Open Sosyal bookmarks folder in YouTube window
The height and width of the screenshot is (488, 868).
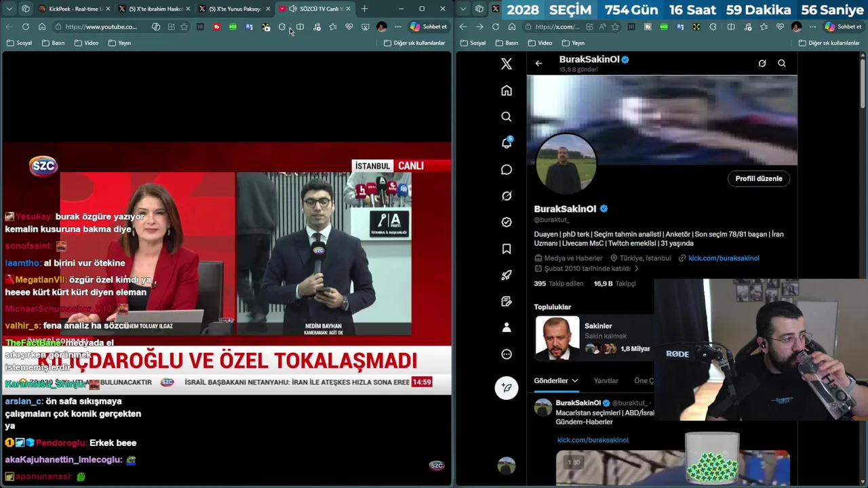point(20,43)
